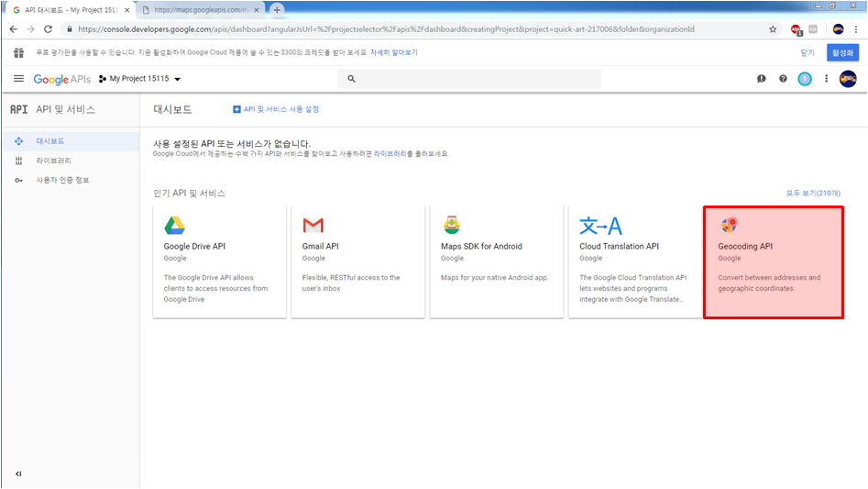Viewport: 868px width, 489px height.
Task: Select 사용자 인증 정보 in the sidebar
Action: (x=70, y=180)
